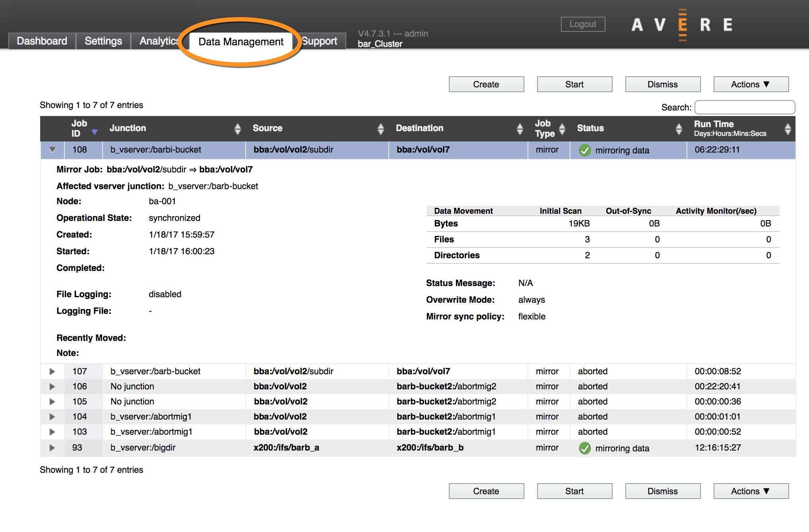Expand job 103 row details
This screenshot has height=532, width=809.
pos(52,431)
